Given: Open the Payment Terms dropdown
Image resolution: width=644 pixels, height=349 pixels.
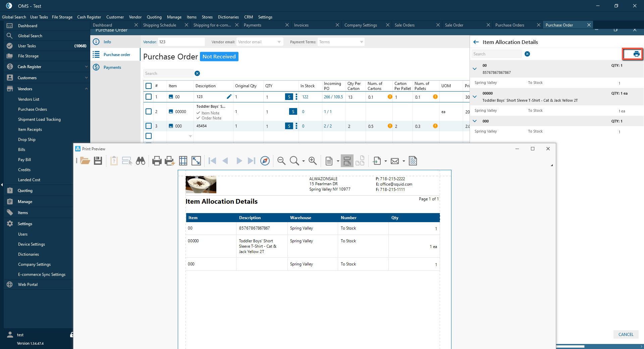Looking at the screenshot, I should 361,42.
